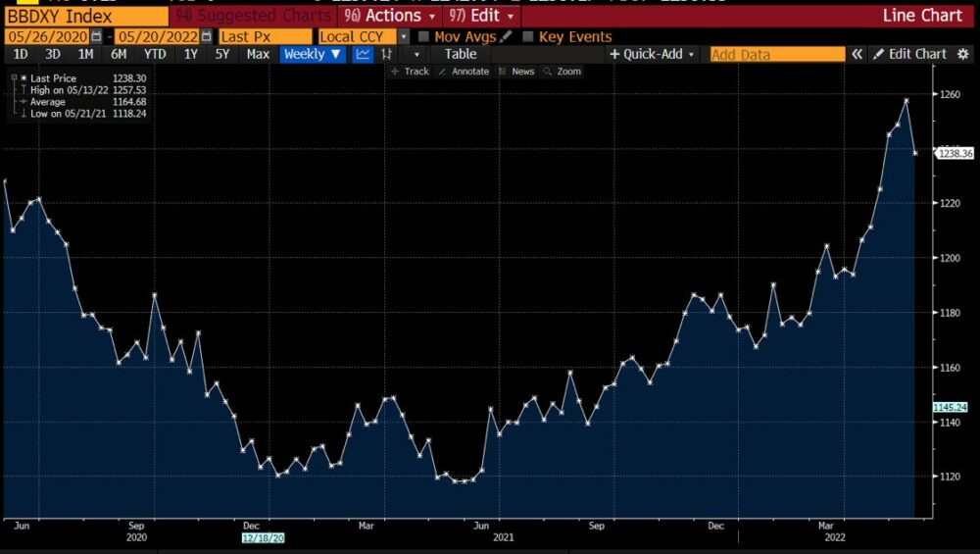980x554 pixels.
Task: Open the Edit menu
Action: click(480, 16)
